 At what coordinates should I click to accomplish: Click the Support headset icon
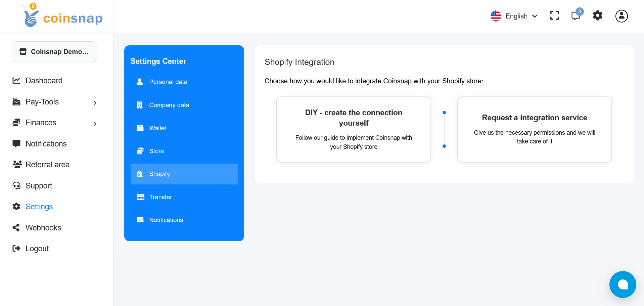16,186
